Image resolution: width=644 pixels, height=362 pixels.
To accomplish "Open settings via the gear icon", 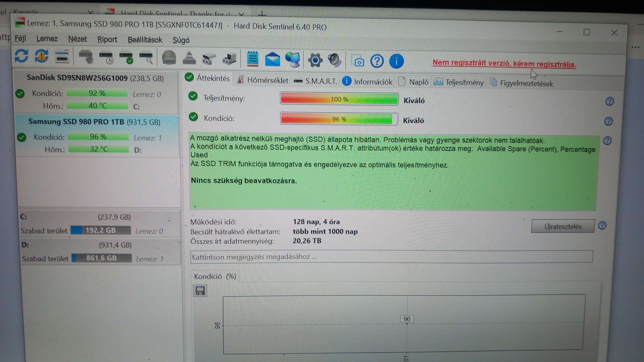I will (315, 60).
